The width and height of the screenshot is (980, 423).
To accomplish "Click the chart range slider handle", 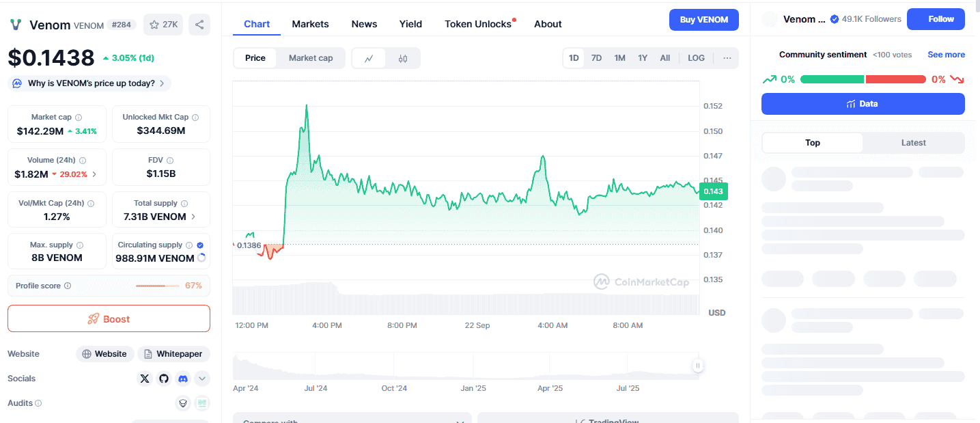I will [698, 366].
